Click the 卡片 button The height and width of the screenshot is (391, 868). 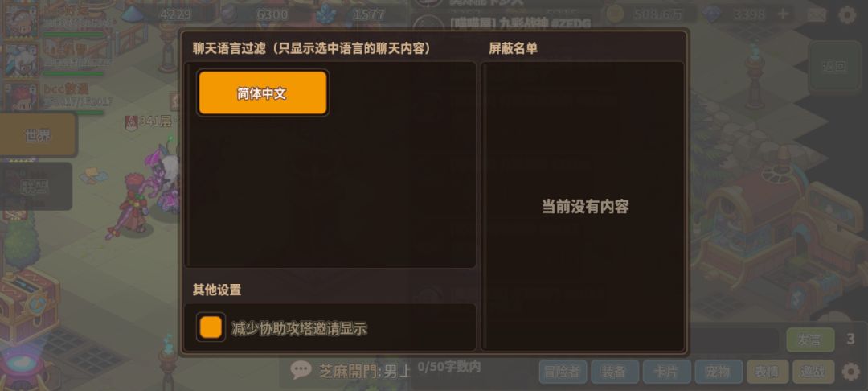tap(666, 372)
